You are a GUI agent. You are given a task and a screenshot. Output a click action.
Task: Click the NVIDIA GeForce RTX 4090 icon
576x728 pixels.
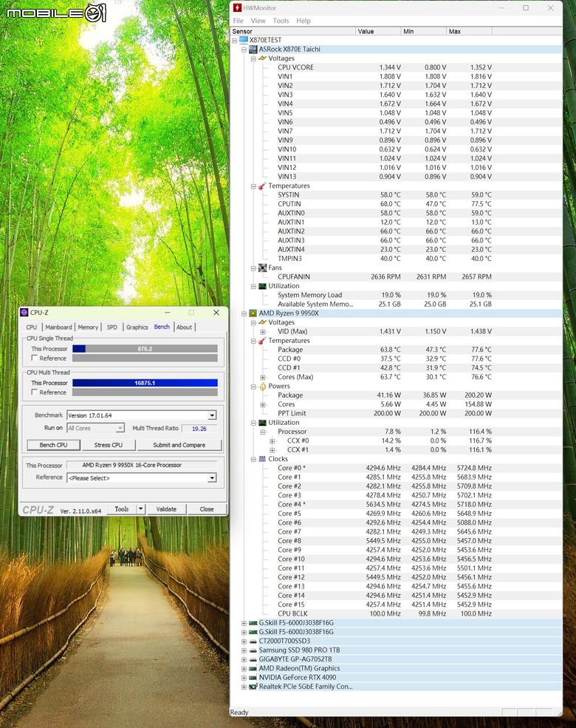point(253,678)
